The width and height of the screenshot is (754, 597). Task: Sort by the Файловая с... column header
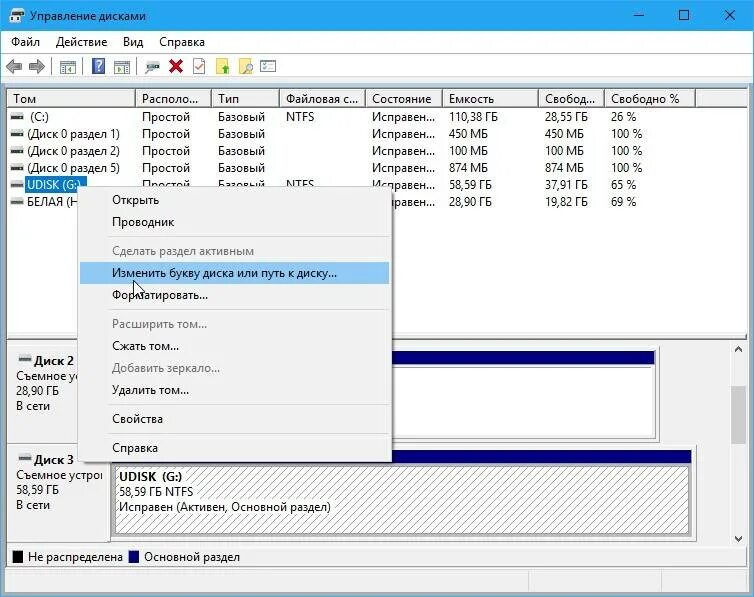click(x=323, y=99)
